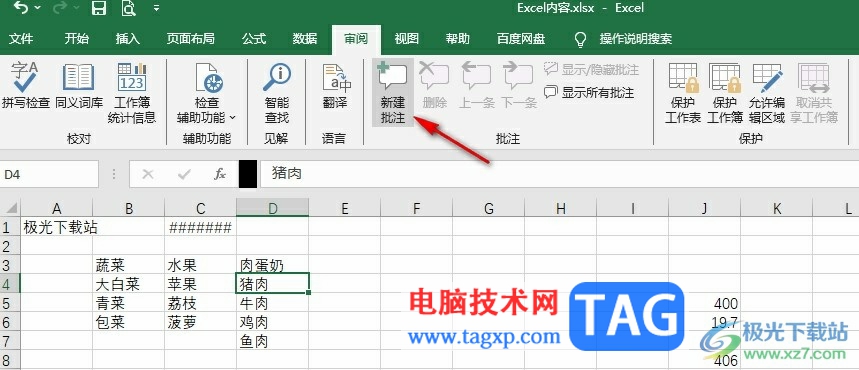This screenshot has height=370, width=859.
Task: Select the 肉蛋奶 cell
Action: (273, 265)
